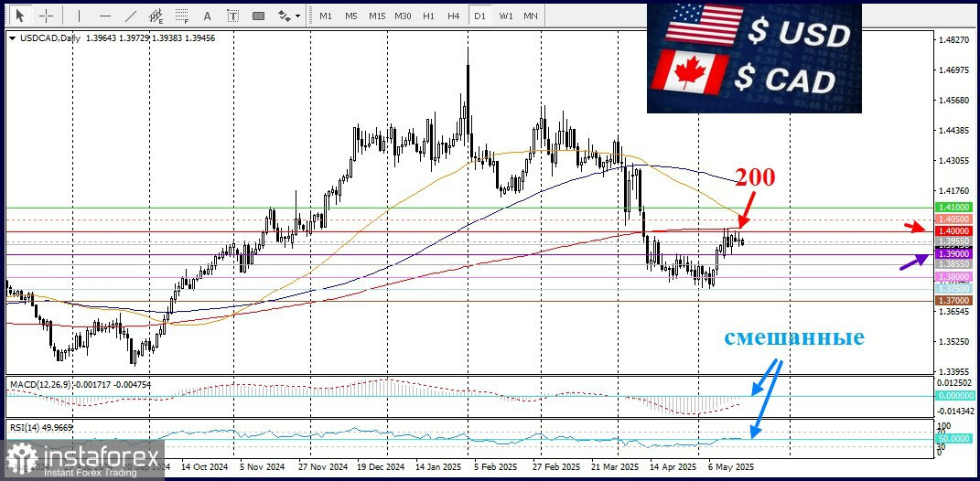
Task: Switch to MN monthly timeframe
Action: (531, 16)
